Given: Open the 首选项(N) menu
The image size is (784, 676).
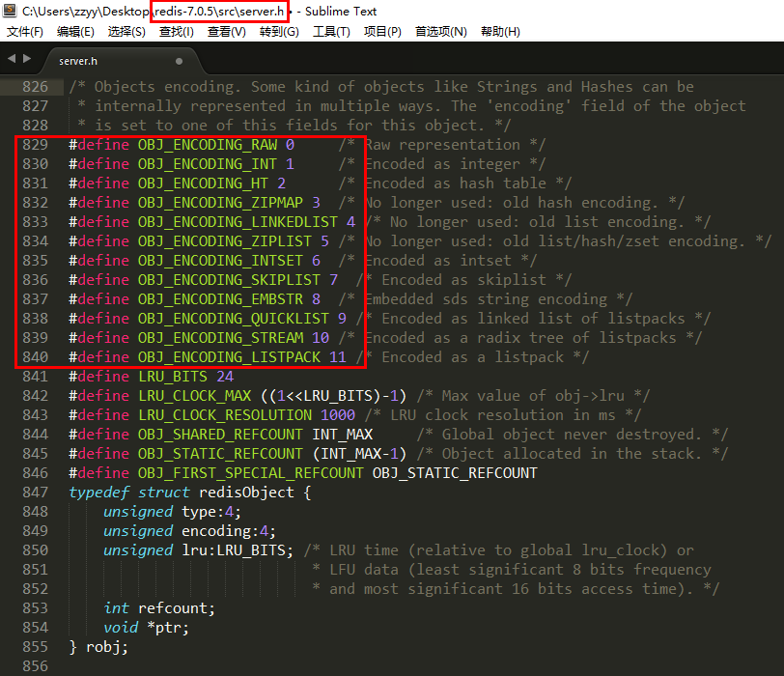Looking at the screenshot, I should click(440, 32).
